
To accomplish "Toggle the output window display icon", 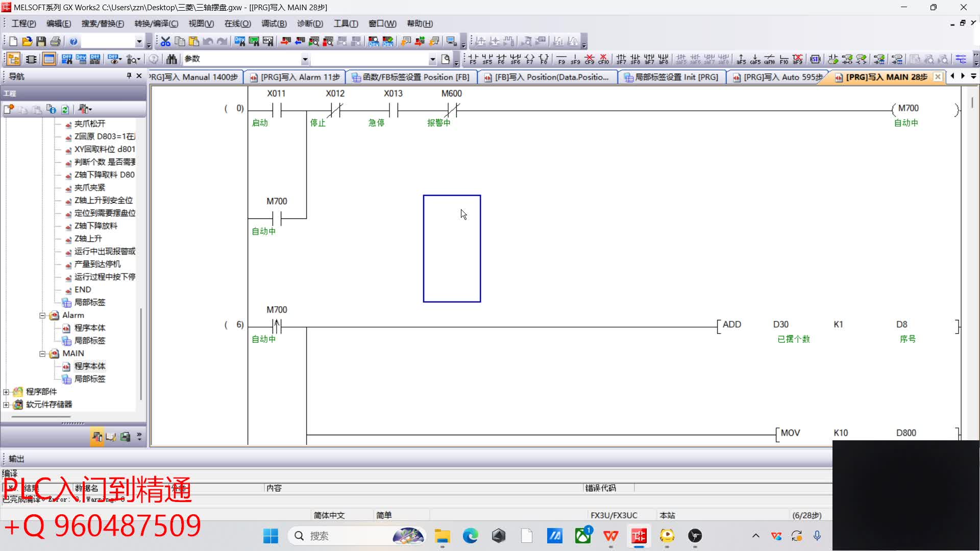I will [x=49, y=59].
